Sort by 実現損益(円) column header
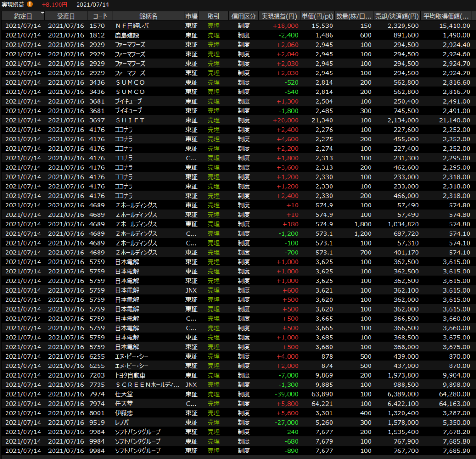Viewport: 476px width, 459px height. point(279,16)
